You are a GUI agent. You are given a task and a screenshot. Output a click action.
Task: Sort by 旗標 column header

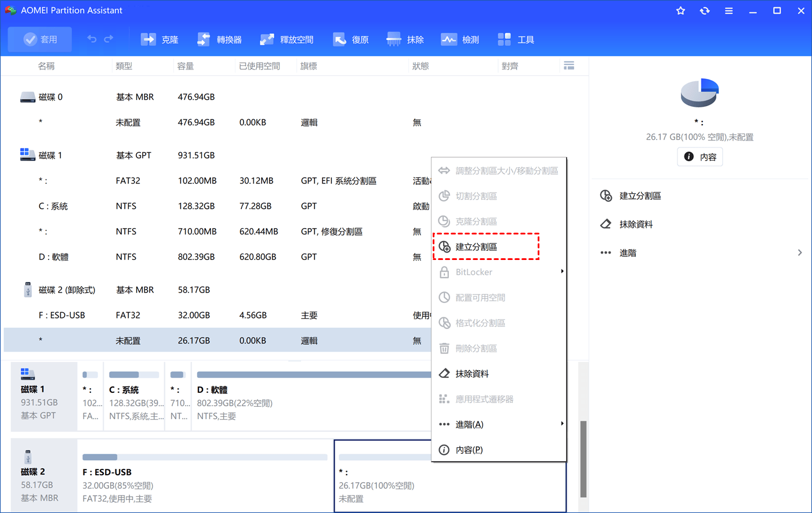point(309,66)
